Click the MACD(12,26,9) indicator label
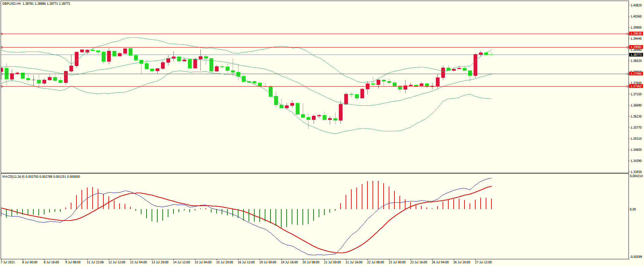644x266 pixels. coord(13,177)
